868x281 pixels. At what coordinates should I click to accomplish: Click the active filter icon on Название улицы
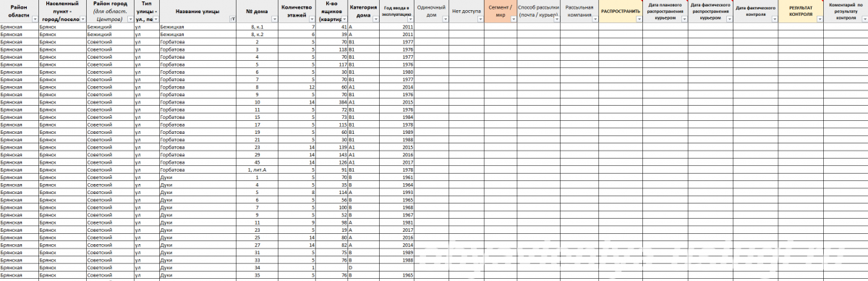coord(233,20)
